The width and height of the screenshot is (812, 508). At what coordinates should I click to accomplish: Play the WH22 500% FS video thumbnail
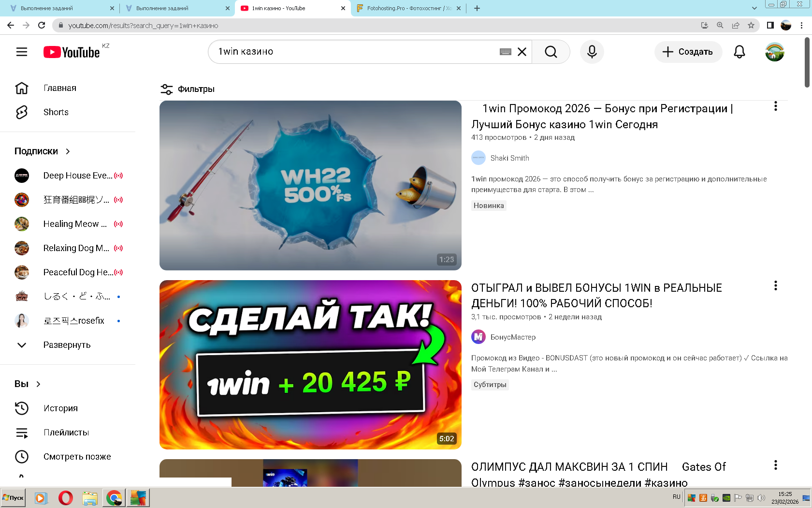(310, 185)
